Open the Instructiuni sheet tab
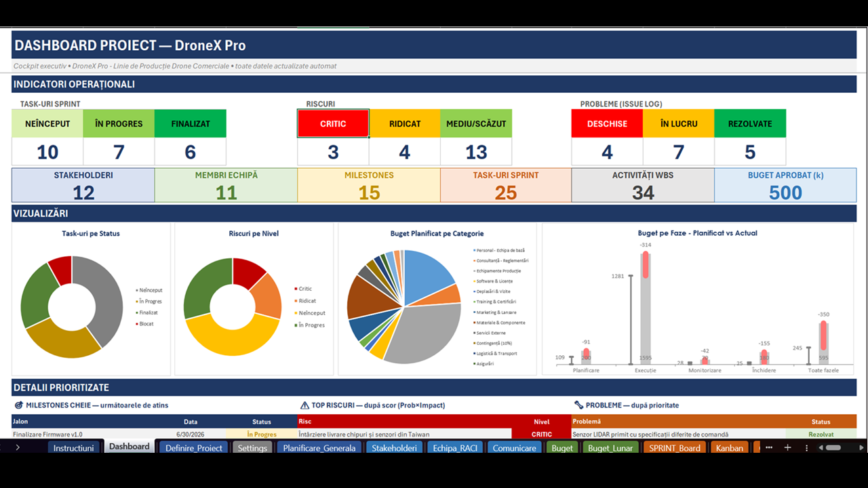This screenshot has width=868, height=488. point(73,447)
